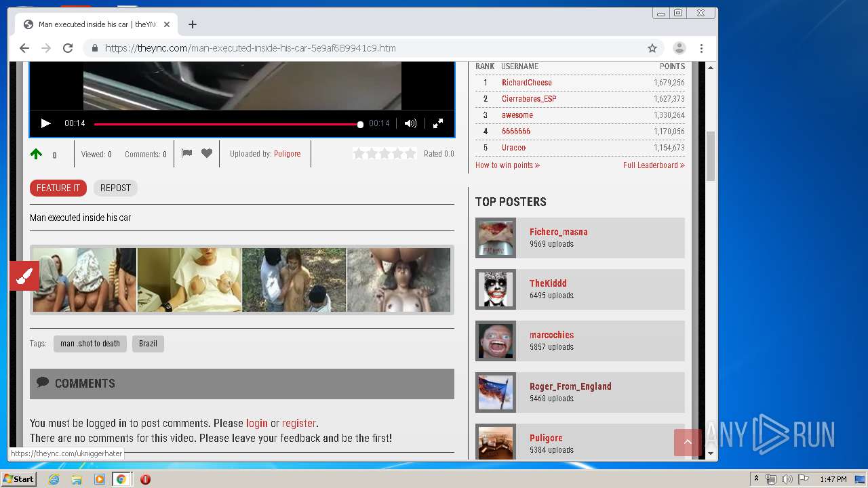Open the red circular taskbar icon

tap(145, 479)
